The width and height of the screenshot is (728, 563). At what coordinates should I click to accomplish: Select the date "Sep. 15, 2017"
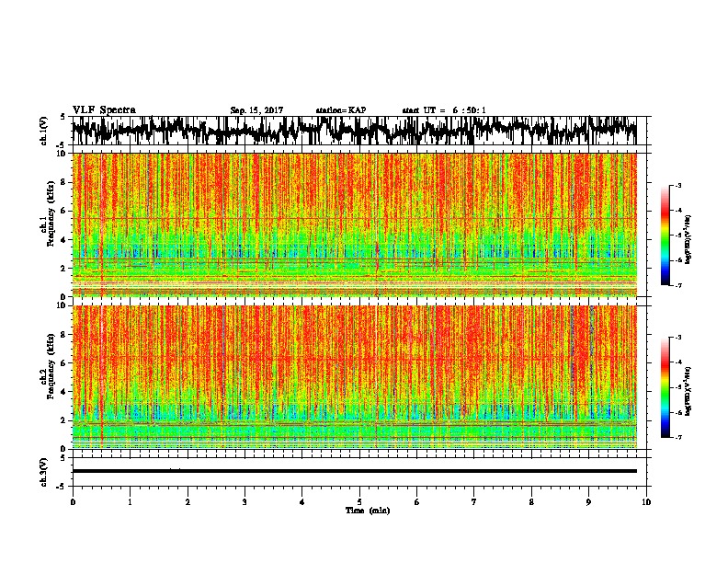(256, 110)
